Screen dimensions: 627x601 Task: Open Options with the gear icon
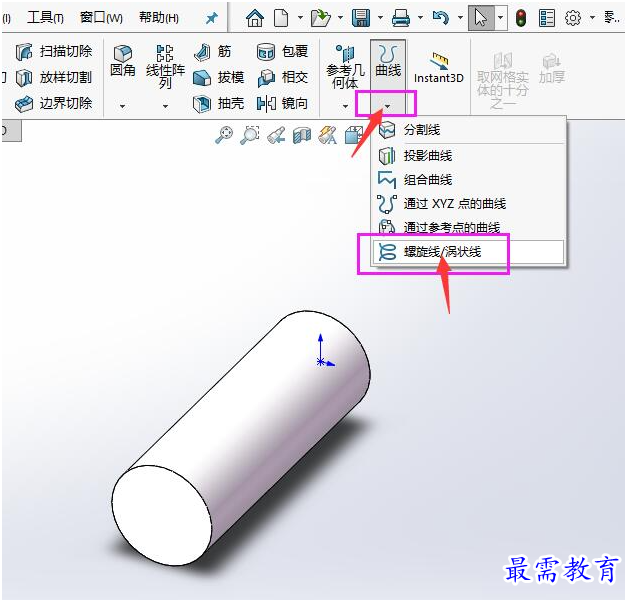coord(573,18)
